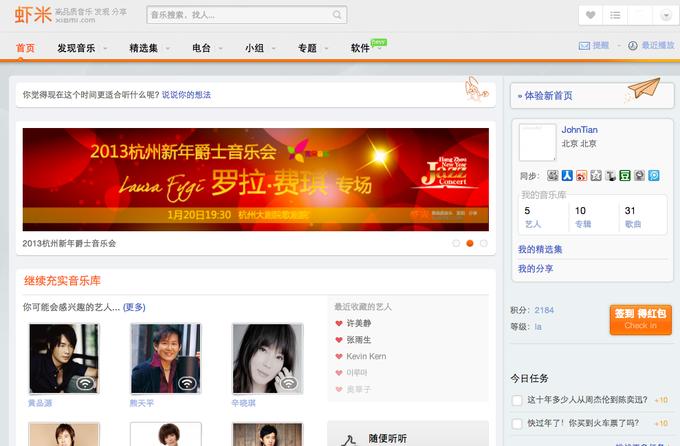680x446 pixels.
Task: Click the heart next to 张雨生
Action: click(339, 340)
